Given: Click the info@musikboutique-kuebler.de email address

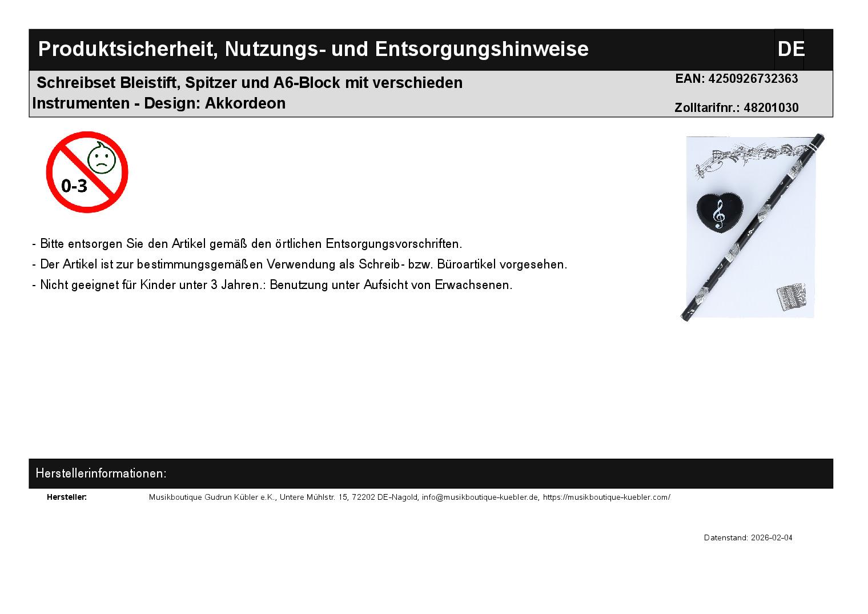Looking at the screenshot, I should pyautogui.click(x=480, y=497).
